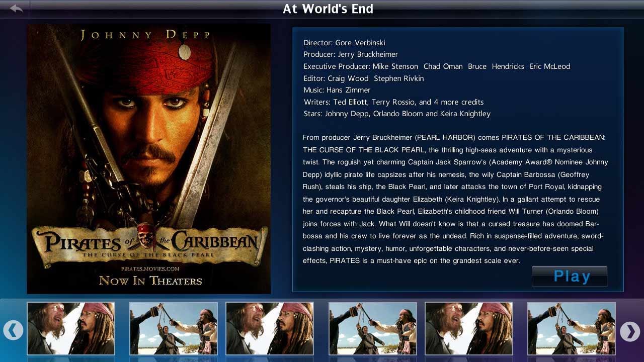This screenshot has width=644, height=362.
Task: Click the synopsis paragraph starting "From producer Jerry"
Action: coord(455,199)
